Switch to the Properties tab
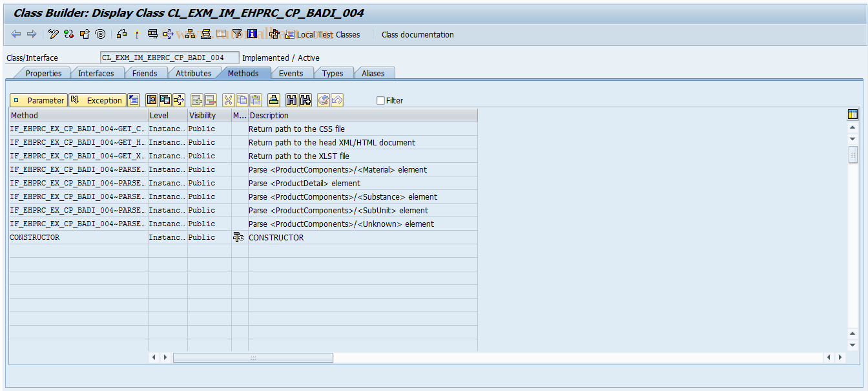The height and width of the screenshot is (391, 868). (43, 73)
